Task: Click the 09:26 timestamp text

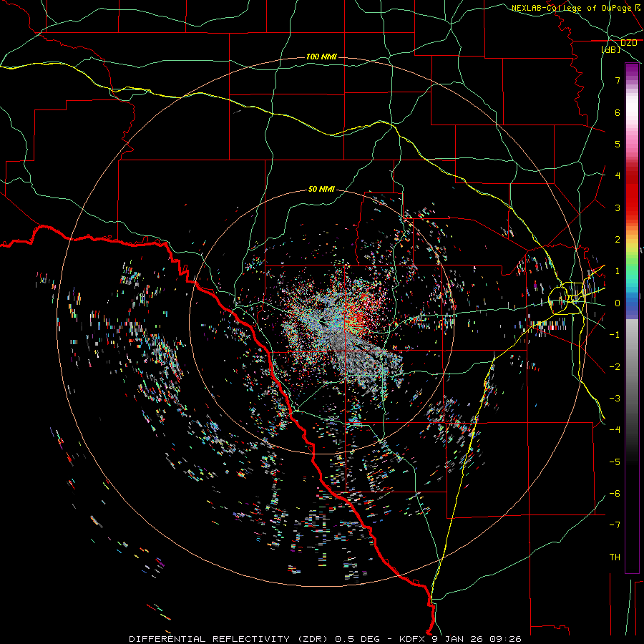Action: [x=504, y=639]
